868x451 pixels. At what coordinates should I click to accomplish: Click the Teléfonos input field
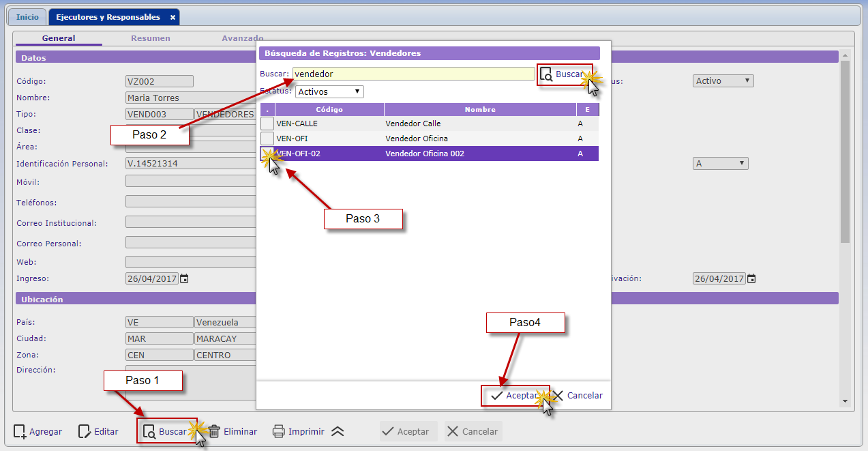[191, 202]
